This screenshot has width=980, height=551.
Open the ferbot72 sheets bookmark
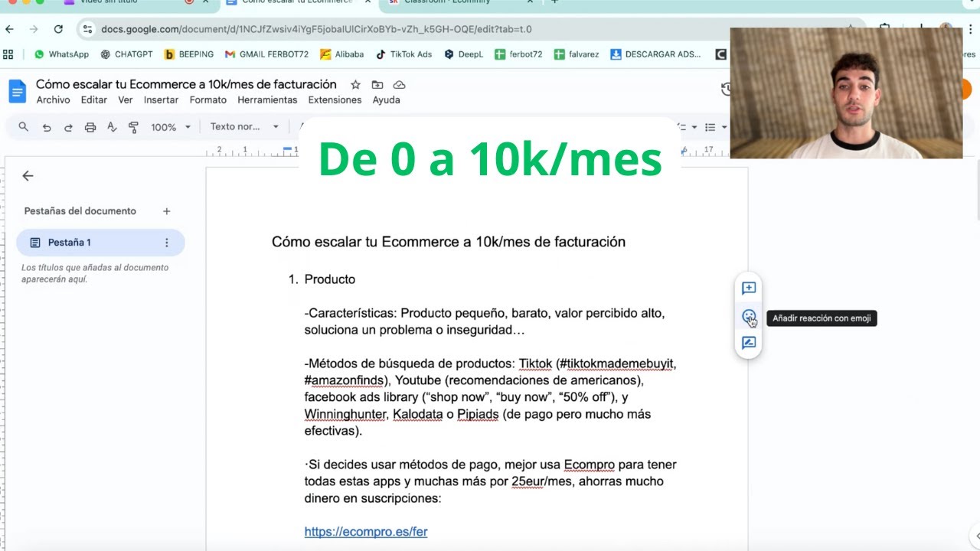[x=518, y=54]
